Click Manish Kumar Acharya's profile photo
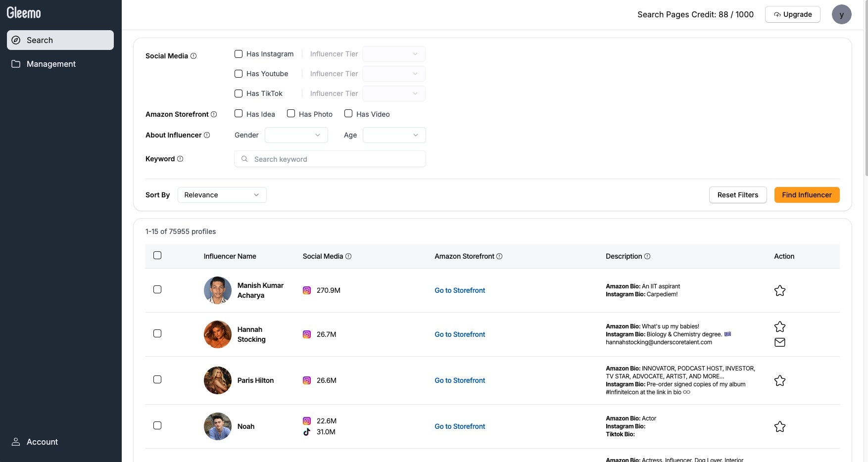The image size is (868, 462). click(x=218, y=290)
